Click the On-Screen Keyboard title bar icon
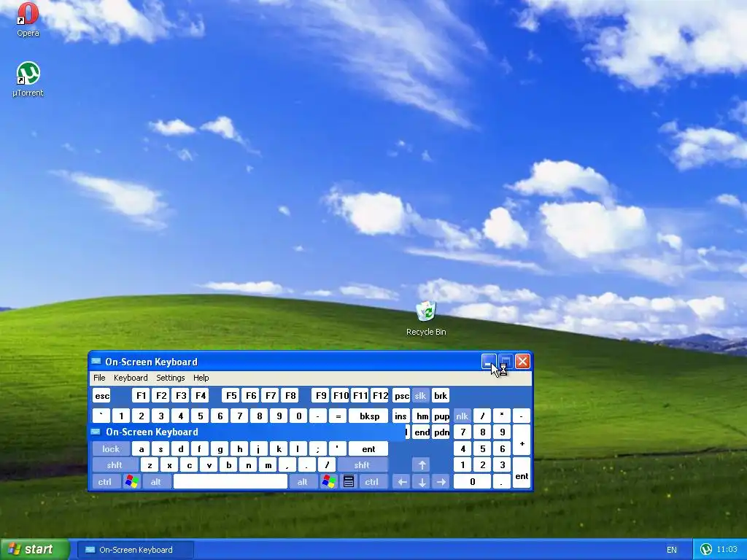The height and width of the screenshot is (560, 747). point(96,362)
